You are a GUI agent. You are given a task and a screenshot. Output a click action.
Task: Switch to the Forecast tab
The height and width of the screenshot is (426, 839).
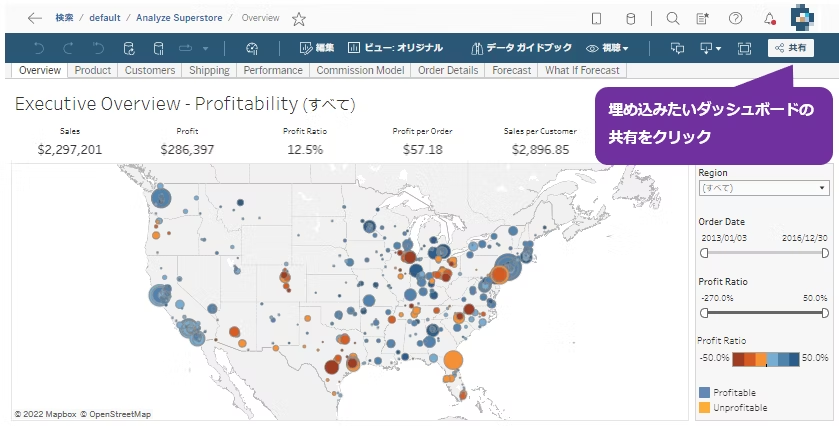(x=512, y=70)
